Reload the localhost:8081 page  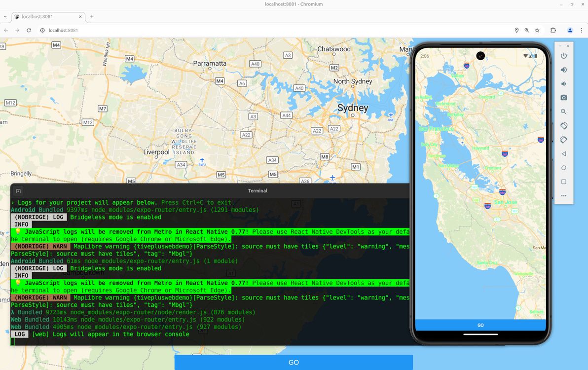[x=29, y=31]
